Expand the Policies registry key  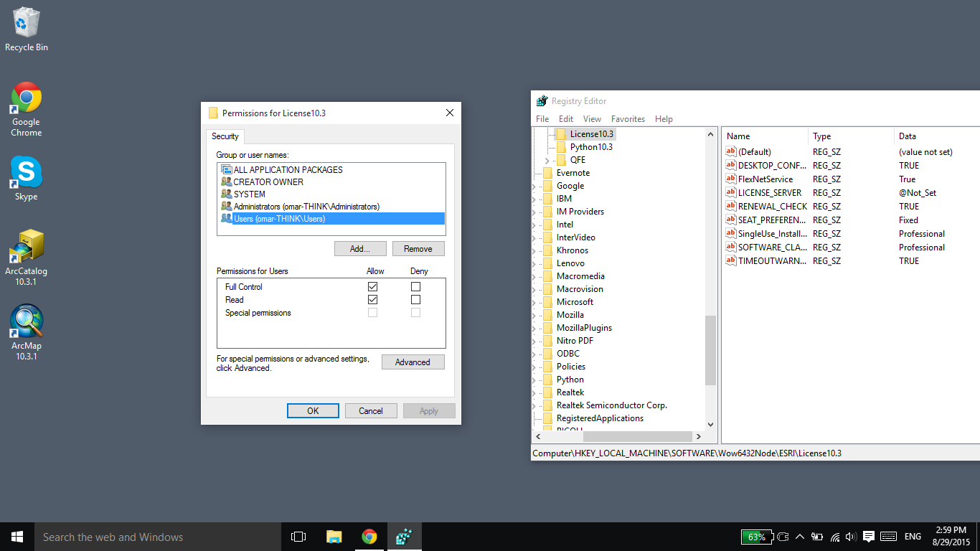tap(534, 367)
